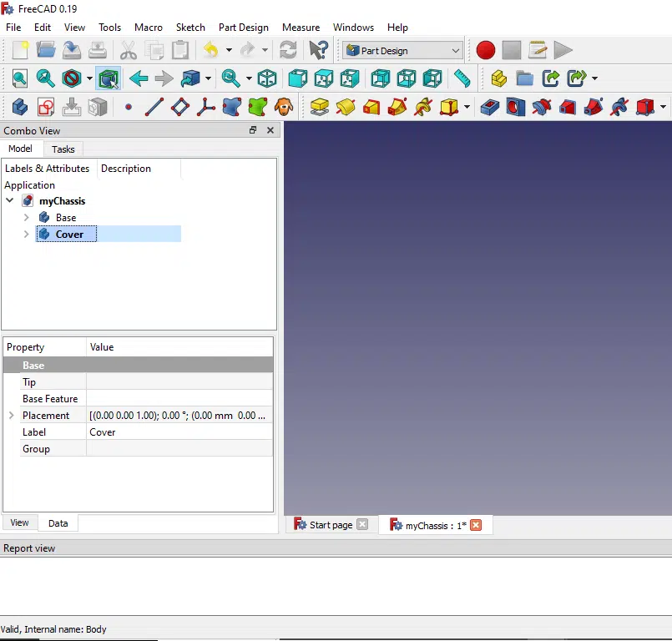Open the File menu
The height and width of the screenshot is (641, 672).
pyautogui.click(x=13, y=28)
